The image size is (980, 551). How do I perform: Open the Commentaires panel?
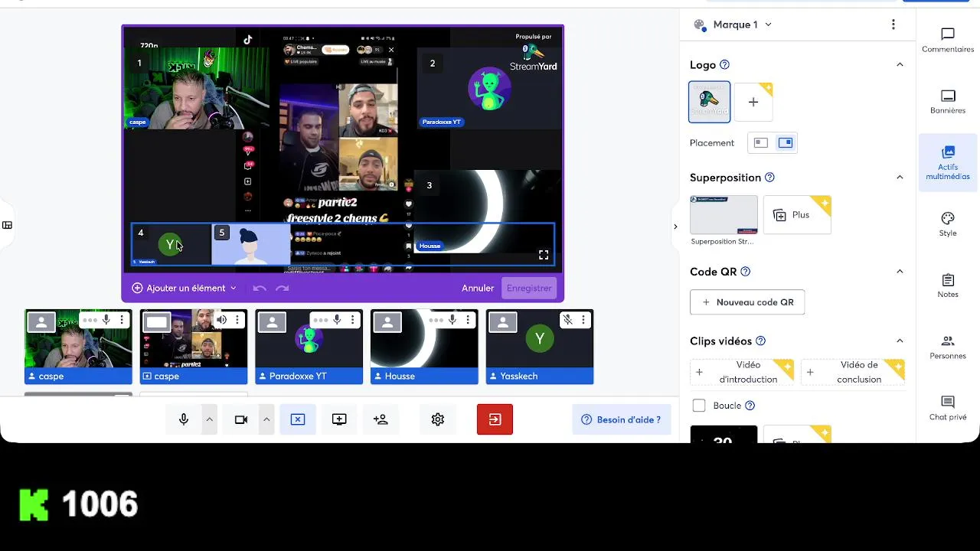[948, 41]
